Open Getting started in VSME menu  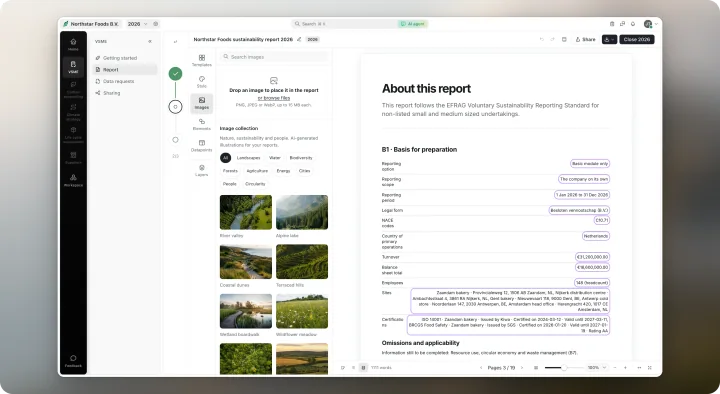[x=124, y=58]
